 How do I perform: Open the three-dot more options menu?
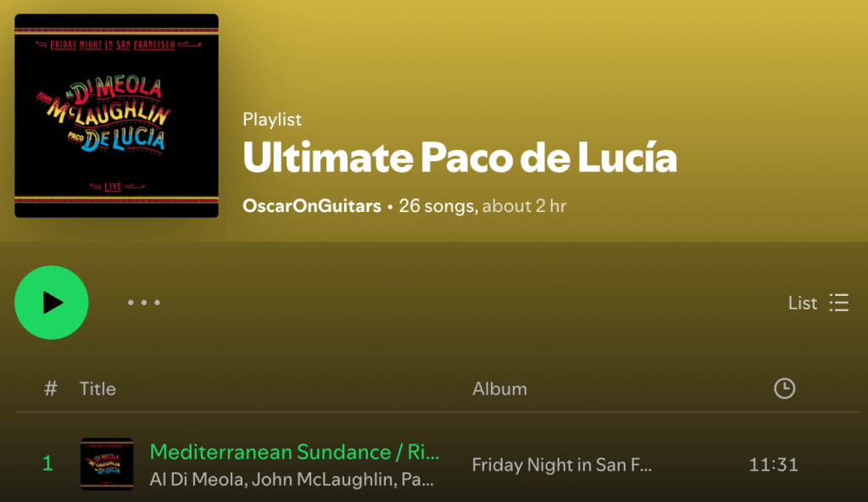(144, 303)
